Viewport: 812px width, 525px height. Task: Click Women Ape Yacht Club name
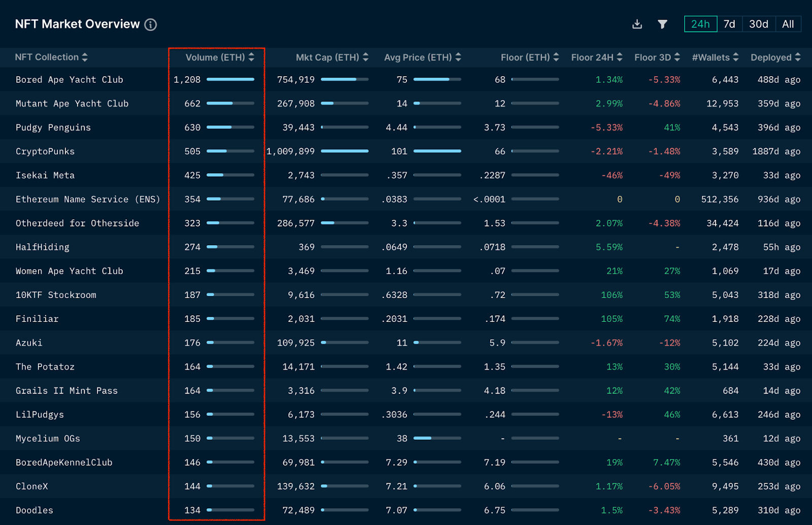tap(70, 271)
